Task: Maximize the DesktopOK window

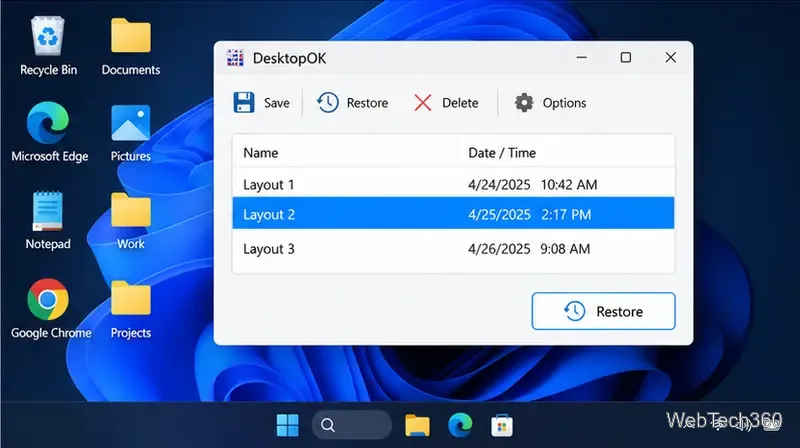Action: tap(626, 58)
